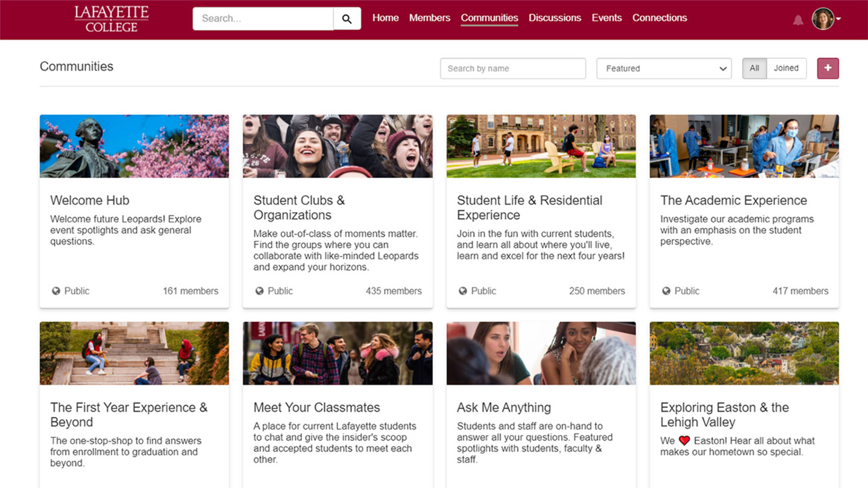Click the Search by name field

512,69
